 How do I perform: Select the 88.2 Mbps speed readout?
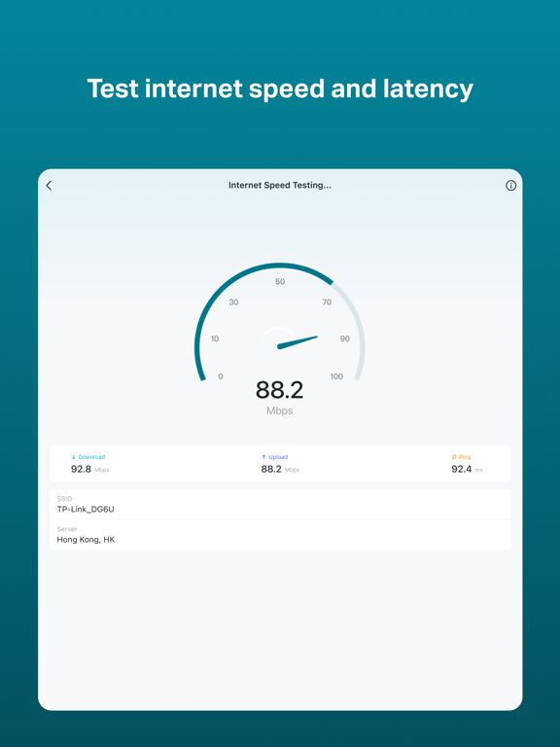tap(280, 390)
